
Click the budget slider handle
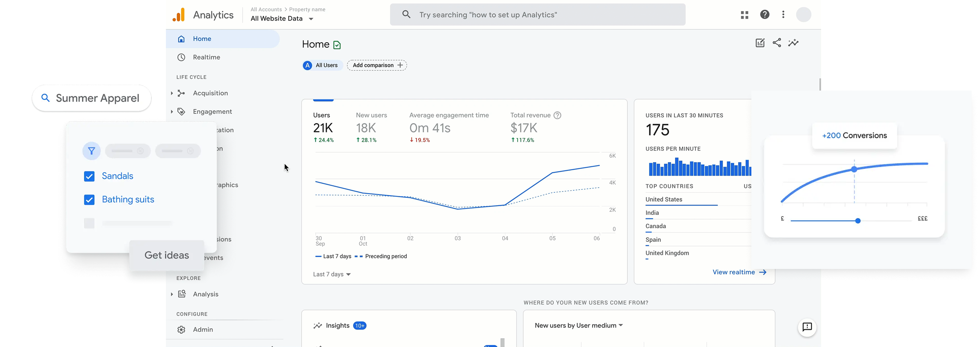[857, 221]
